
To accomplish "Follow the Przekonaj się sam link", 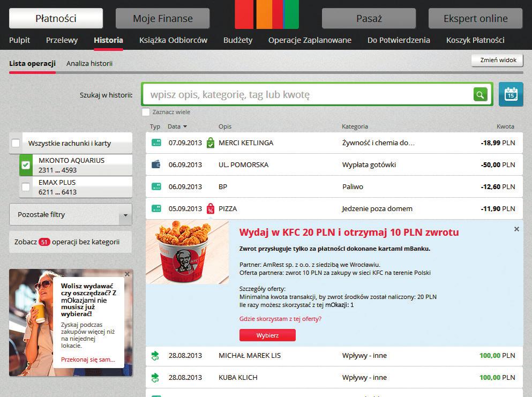I will tap(88, 359).
